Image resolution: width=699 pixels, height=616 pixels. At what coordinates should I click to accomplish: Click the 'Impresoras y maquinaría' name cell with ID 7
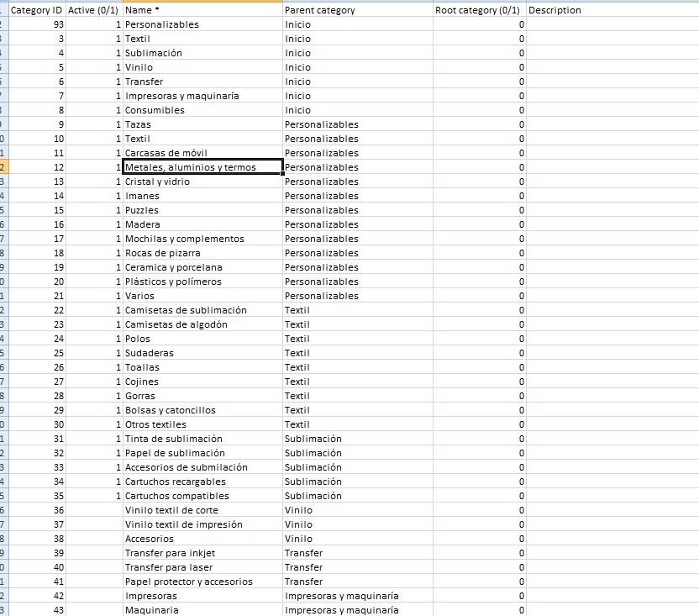pyautogui.click(x=202, y=96)
